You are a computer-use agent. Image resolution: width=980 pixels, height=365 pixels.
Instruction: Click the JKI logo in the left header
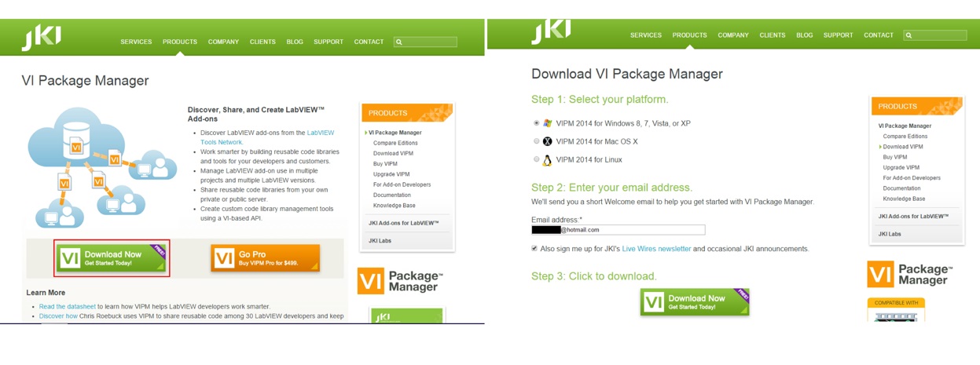pyautogui.click(x=41, y=37)
